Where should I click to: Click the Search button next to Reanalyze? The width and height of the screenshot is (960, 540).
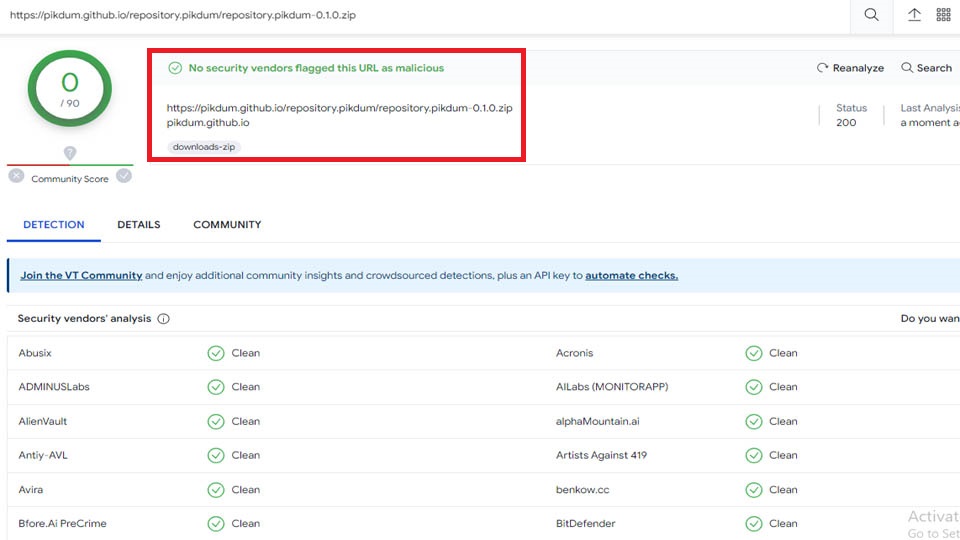coord(926,68)
